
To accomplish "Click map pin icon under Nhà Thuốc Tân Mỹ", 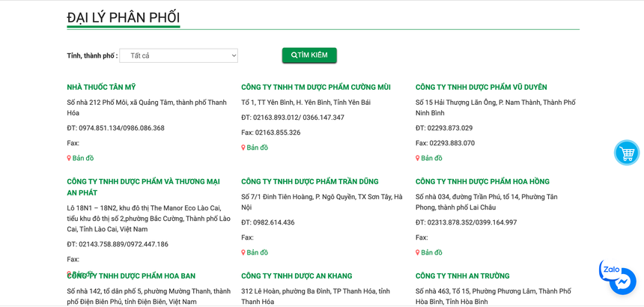I will (x=69, y=159).
